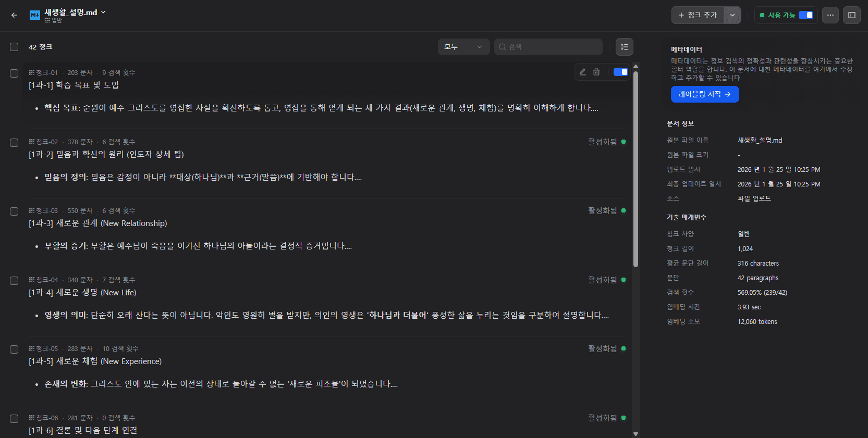868x438 pixels.
Task: Click the 12,060 tokens value
Action: [757, 322]
